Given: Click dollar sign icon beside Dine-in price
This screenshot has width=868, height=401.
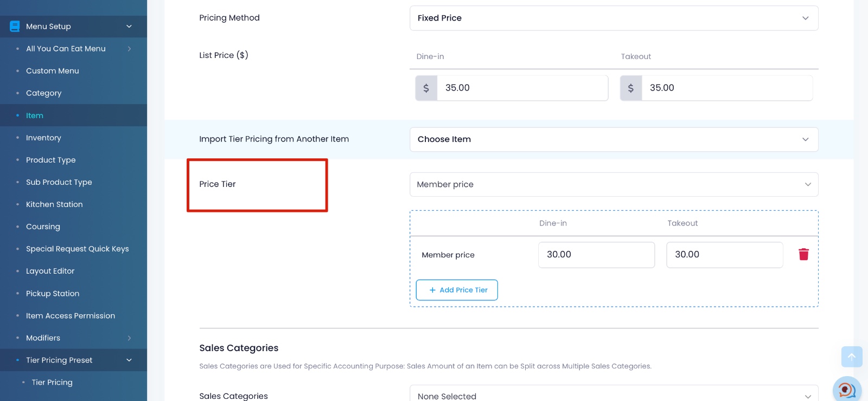Looking at the screenshot, I should click(426, 88).
